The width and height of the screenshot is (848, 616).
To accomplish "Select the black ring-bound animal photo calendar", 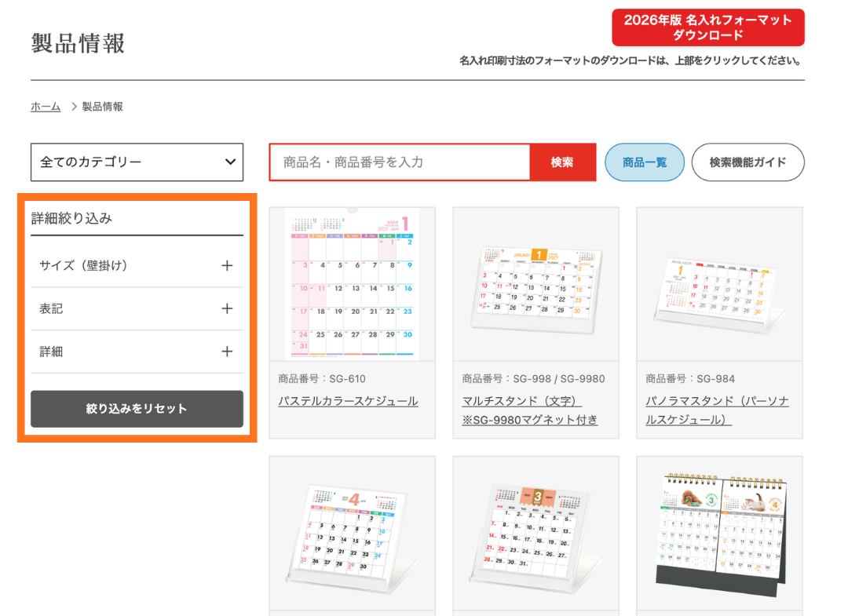I will click(719, 534).
